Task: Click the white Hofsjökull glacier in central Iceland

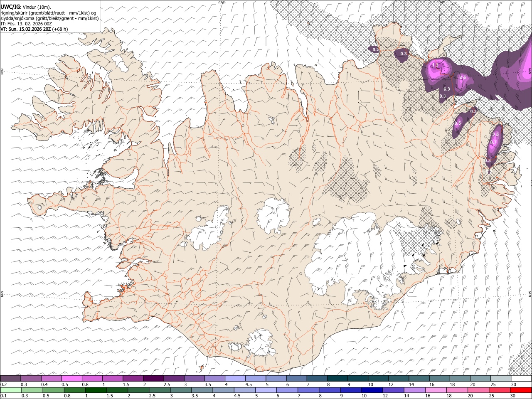Action: point(273,216)
